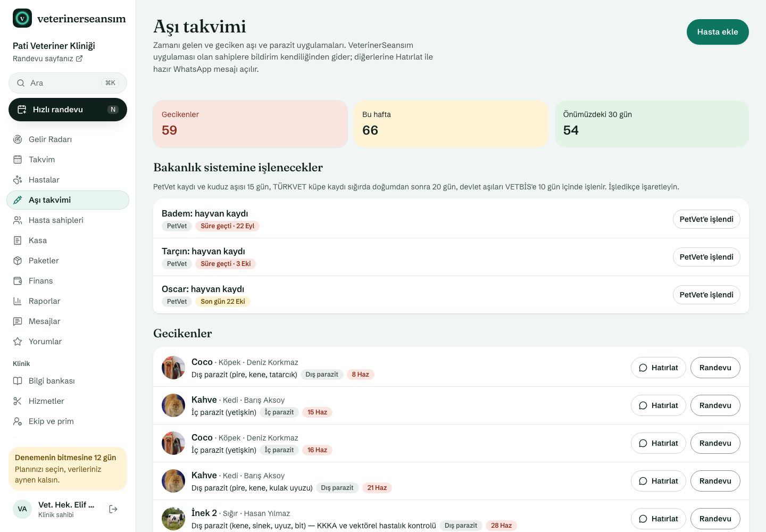
Task: Click the VA avatar for Vet. Hek. Elif
Action: click(x=22, y=509)
